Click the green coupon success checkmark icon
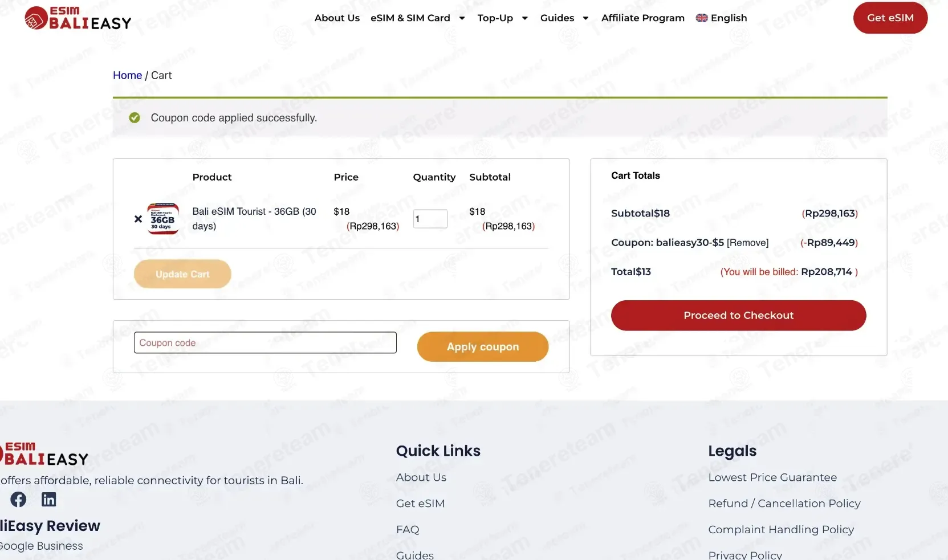 (x=135, y=118)
